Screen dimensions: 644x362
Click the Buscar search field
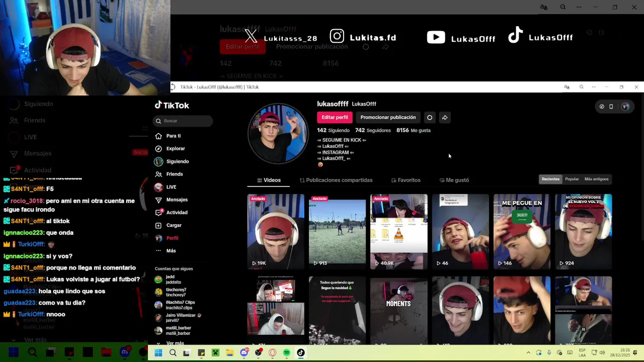183,121
